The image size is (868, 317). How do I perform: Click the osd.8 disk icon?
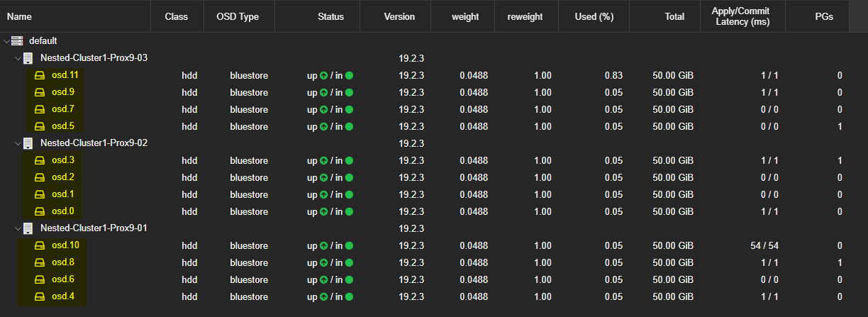[40, 262]
